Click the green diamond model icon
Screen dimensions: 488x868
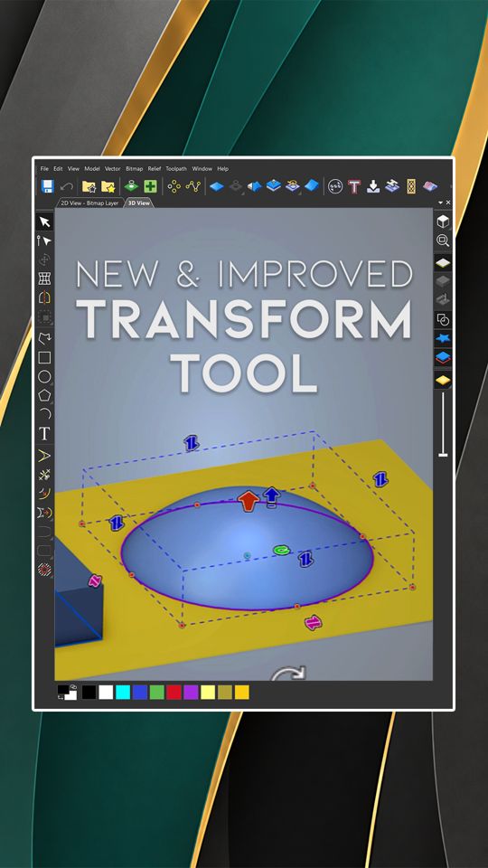130,186
